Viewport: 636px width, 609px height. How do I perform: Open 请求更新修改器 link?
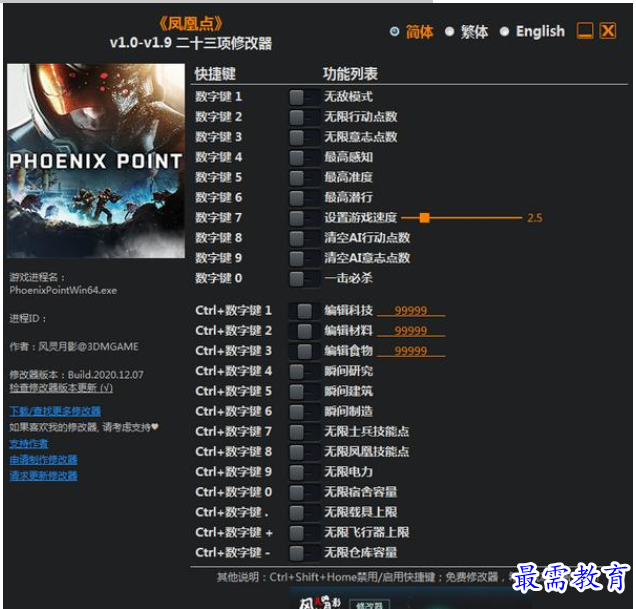point(43,476)
